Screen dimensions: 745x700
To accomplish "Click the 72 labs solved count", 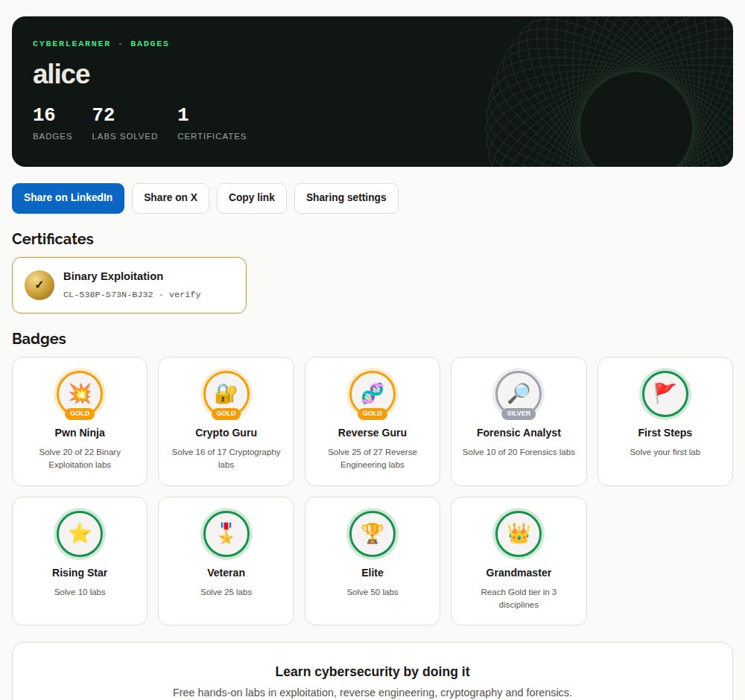I will pos(104,115).
